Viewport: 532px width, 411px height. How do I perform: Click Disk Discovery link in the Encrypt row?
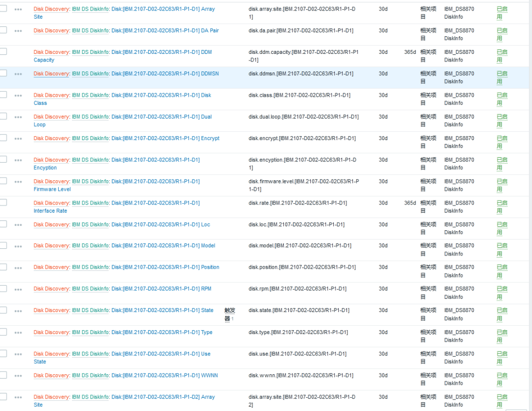click(52, 138)
